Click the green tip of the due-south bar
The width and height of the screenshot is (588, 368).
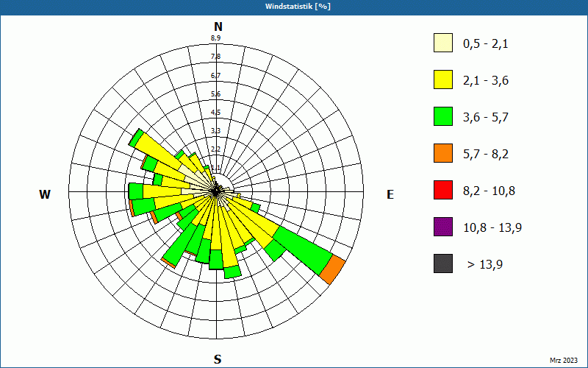[216, 260]
